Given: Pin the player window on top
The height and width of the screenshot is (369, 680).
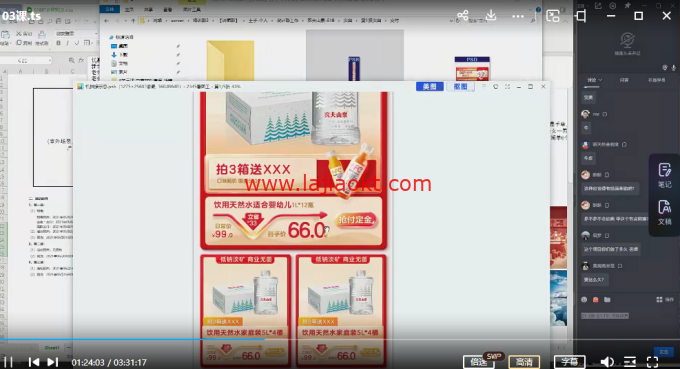Looking at the screenshot, I should (x=581, y=16).
